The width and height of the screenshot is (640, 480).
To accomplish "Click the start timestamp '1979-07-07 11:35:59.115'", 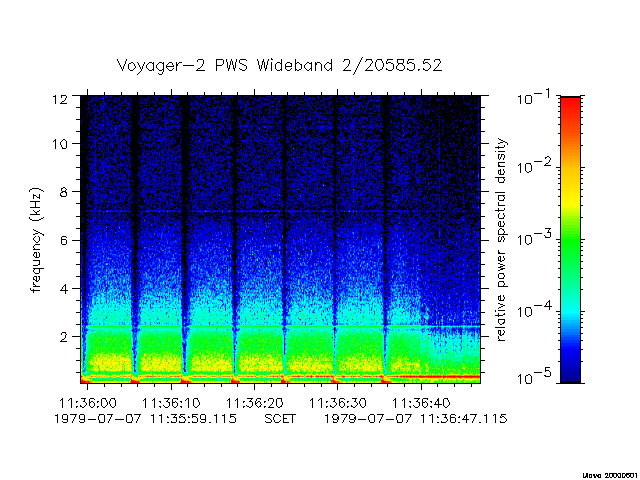I will pyautogui.click(x=145, y=419).
